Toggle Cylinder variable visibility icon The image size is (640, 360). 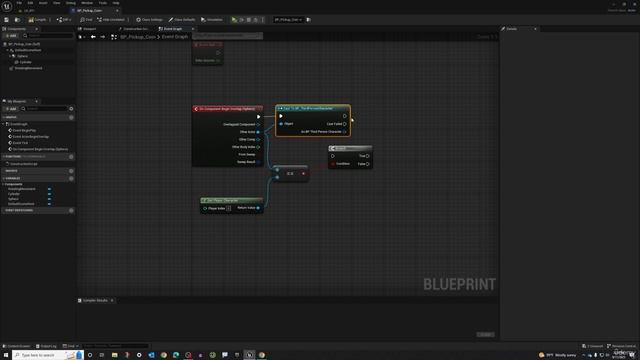tap(49, 194)
